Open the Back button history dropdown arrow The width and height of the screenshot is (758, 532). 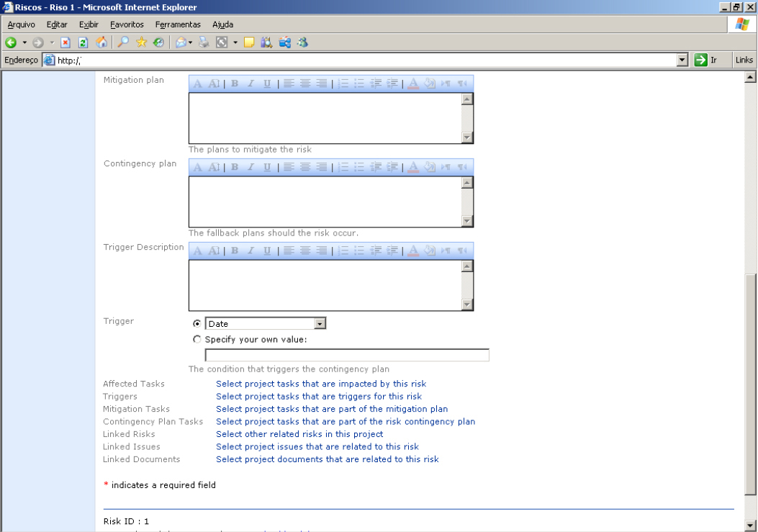(24, 42)
